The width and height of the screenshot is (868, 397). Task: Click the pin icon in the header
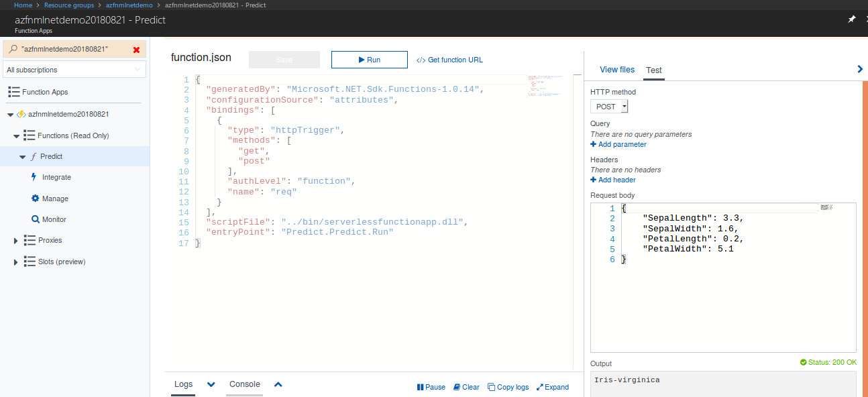point(851,19)
